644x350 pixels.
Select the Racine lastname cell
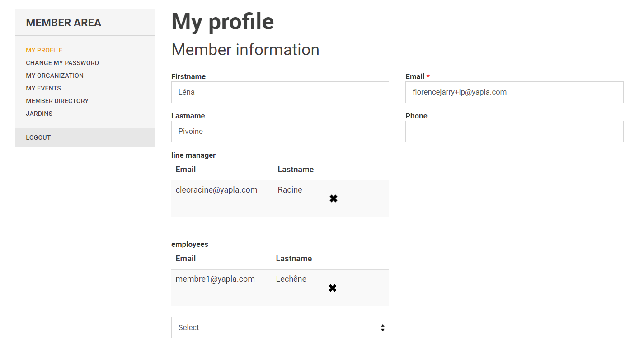point(290,190)
